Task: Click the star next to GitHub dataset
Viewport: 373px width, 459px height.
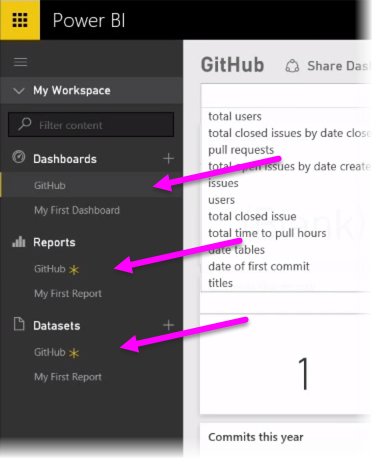Action: [x=74, y=353]
